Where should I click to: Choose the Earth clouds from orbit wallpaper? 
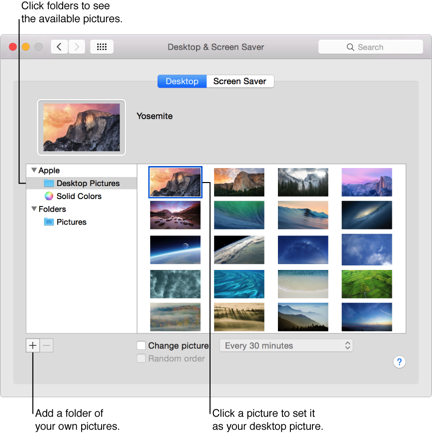pos(239,250)
